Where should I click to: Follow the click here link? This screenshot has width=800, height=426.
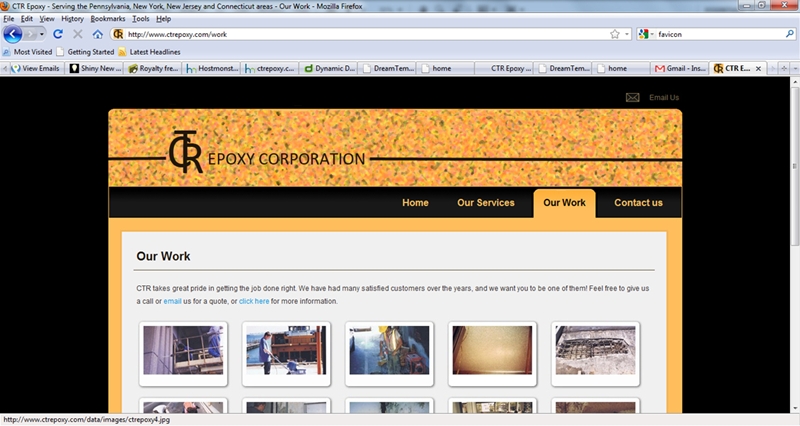click(254, 301)
